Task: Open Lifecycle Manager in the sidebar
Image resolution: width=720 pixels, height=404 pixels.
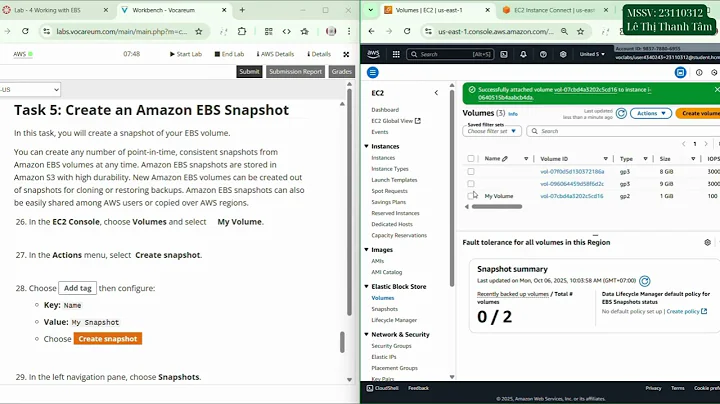Action: point(394,320)
